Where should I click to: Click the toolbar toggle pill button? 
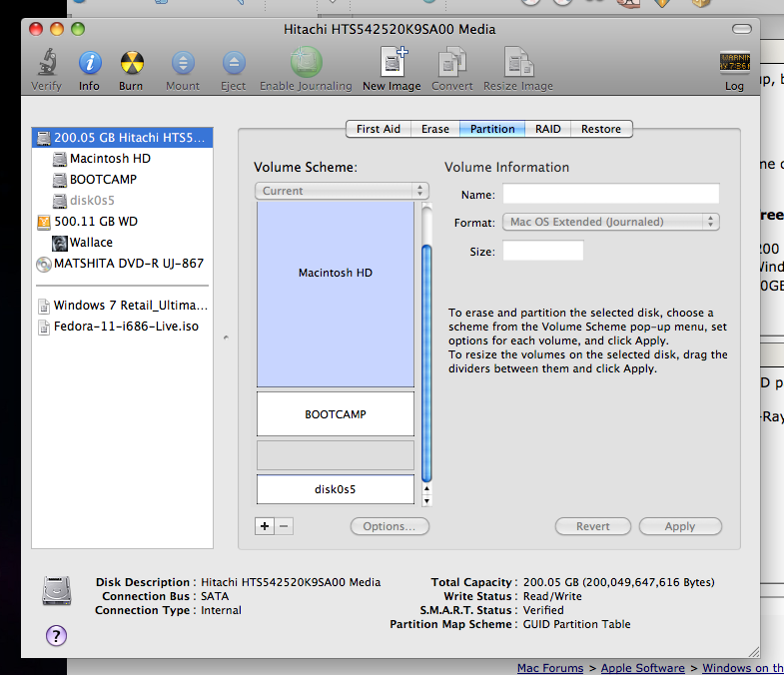click(x=742, y=29)
